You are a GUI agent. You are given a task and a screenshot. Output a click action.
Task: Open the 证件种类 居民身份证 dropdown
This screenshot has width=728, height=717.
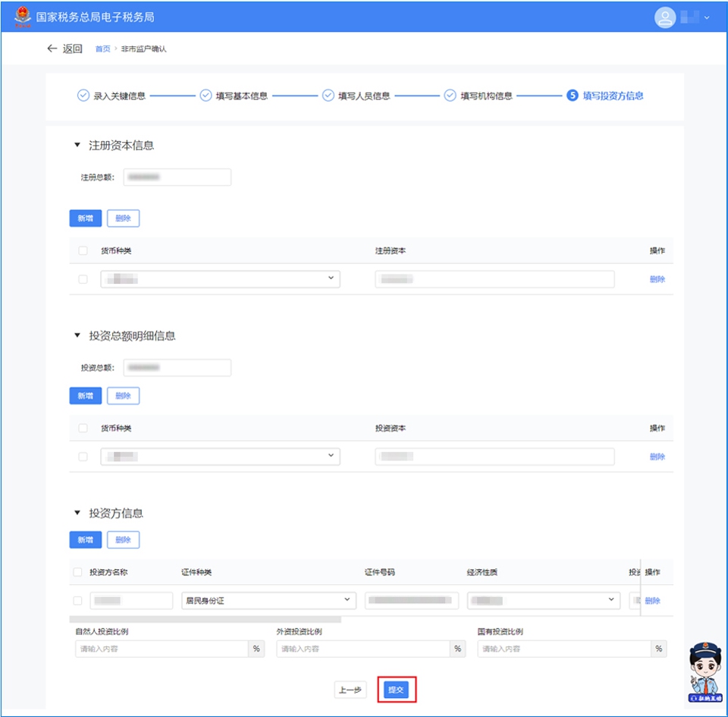click(x=268, y=601)
